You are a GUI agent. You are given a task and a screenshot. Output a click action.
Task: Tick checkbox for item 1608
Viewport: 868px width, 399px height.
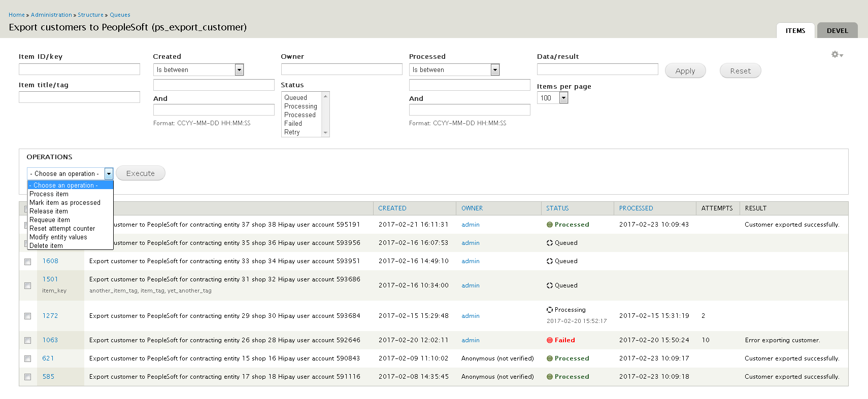tap(27, 262)
